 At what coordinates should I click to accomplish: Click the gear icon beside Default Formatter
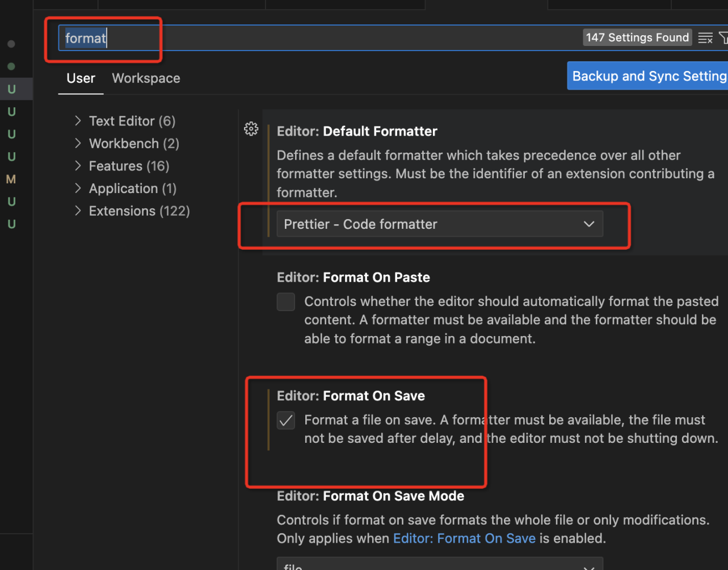tap(251, 129)
